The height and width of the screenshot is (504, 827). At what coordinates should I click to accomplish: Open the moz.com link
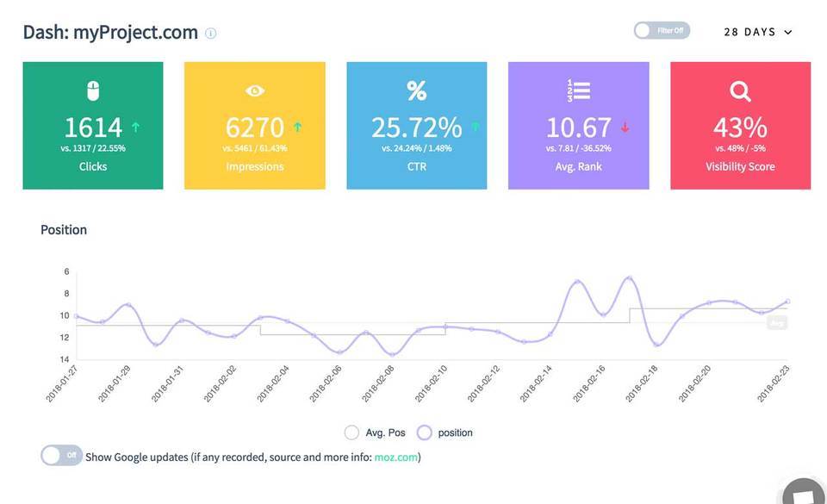pyautogui.click(x=395, y=457)
